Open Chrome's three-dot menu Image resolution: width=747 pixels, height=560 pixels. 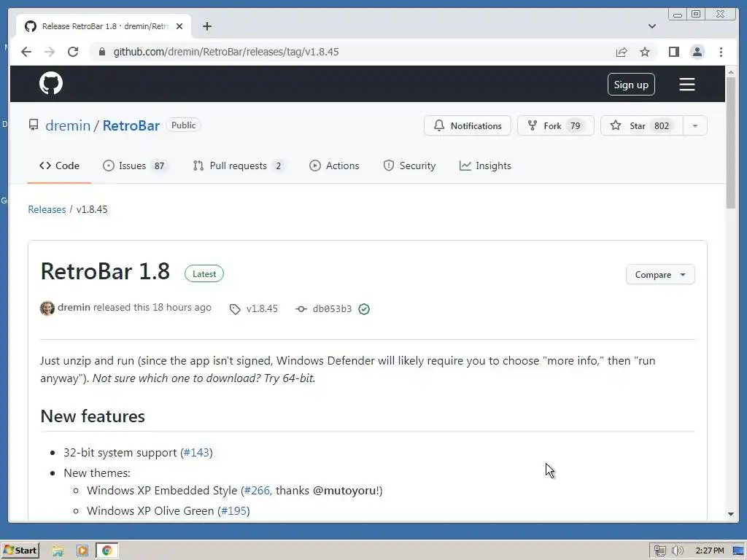click(721, 52)
